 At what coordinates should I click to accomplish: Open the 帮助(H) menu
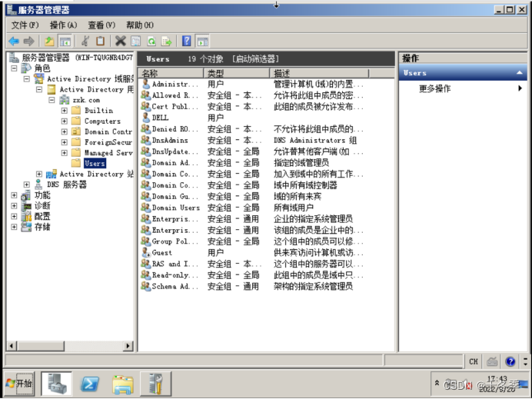(140, 25)
